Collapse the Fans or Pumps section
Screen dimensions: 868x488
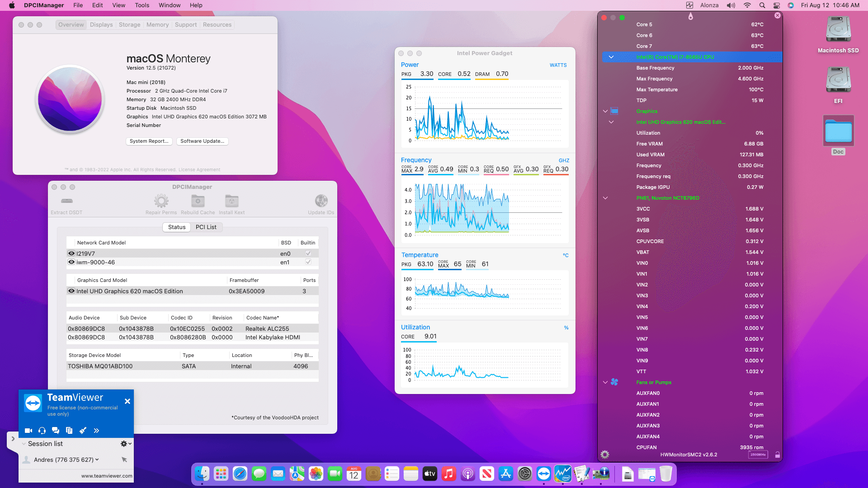pyautogui.click(x=605, y=382)
